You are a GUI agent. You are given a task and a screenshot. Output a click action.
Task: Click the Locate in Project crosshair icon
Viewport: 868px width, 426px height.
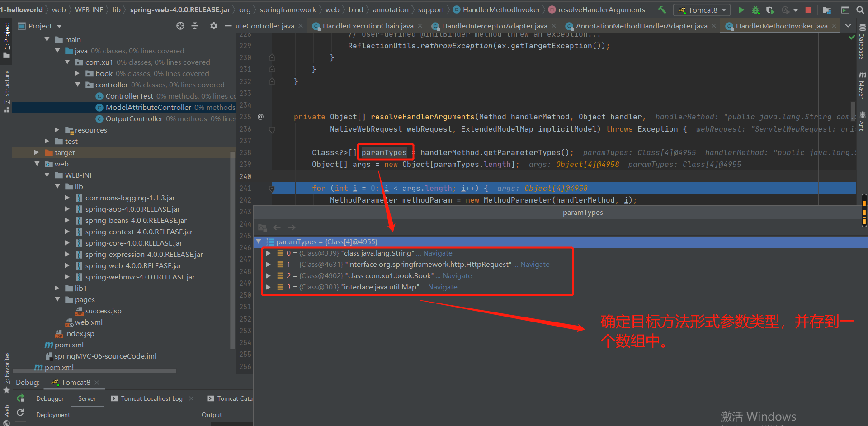[180, 26]
